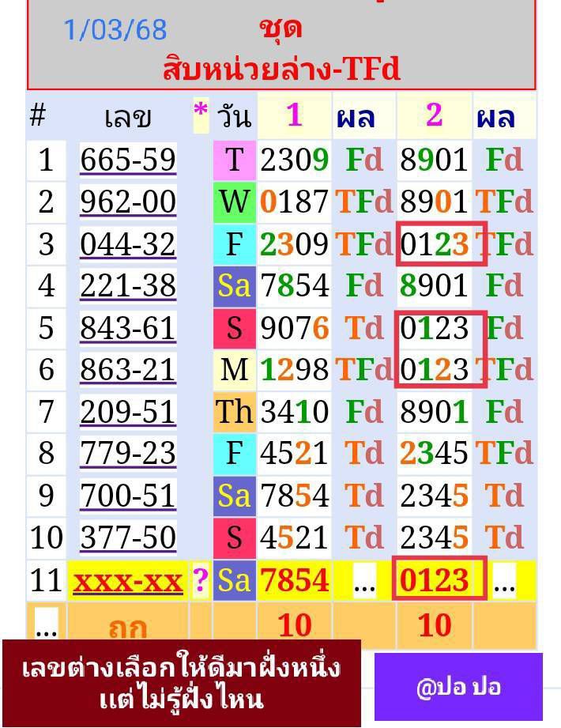
Task: Click the asterisk column header
Action: [x=201, y=117]
